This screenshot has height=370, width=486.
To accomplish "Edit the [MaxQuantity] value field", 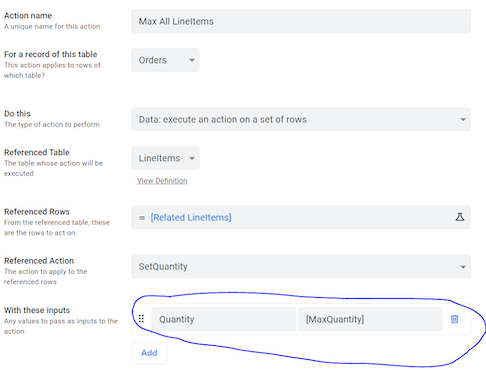I will 370,319.
